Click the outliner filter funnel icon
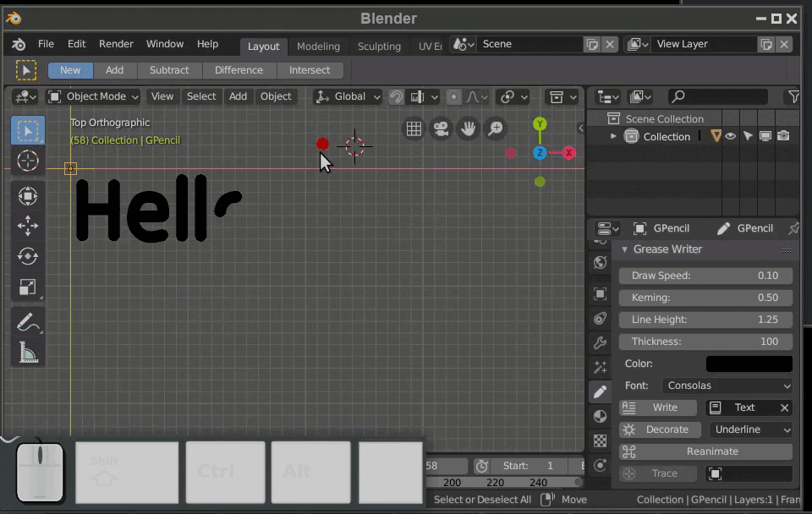Image resolution: width=812 pixels, height=514 pixels. tap(793, 96)
